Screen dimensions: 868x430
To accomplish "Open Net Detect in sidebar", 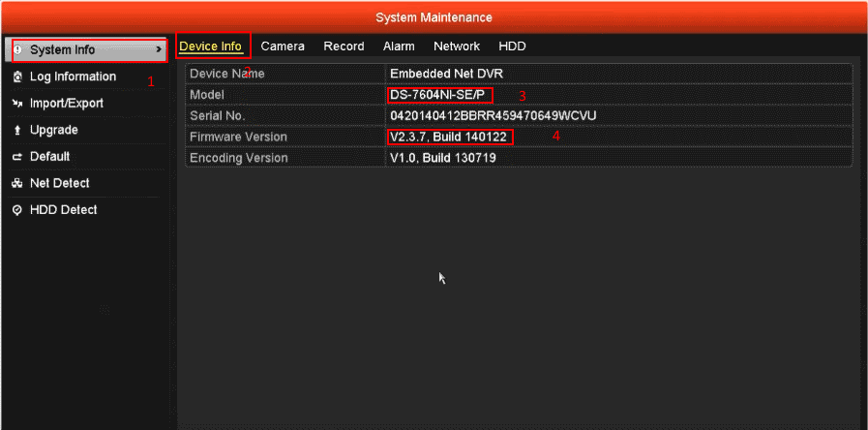I will 59,183.
